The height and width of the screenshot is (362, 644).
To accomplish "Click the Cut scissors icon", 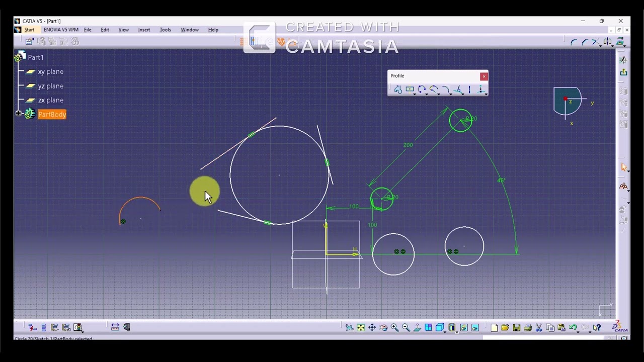I will (x=539, y=328).
